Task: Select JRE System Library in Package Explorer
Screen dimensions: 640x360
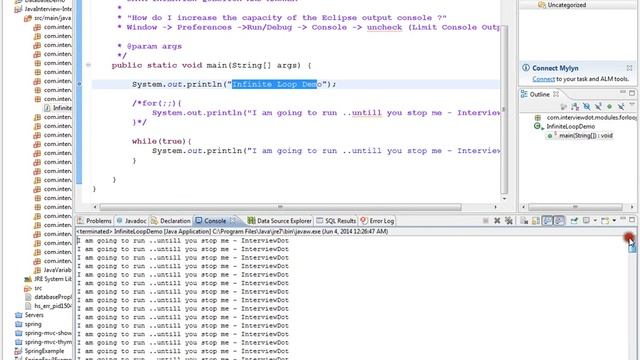Action: point(48,279)
